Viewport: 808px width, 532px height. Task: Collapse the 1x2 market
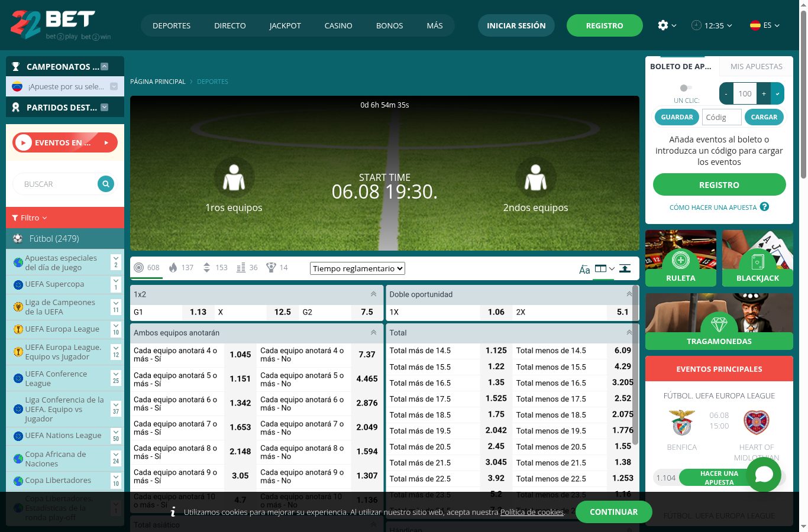pos(373,294)
